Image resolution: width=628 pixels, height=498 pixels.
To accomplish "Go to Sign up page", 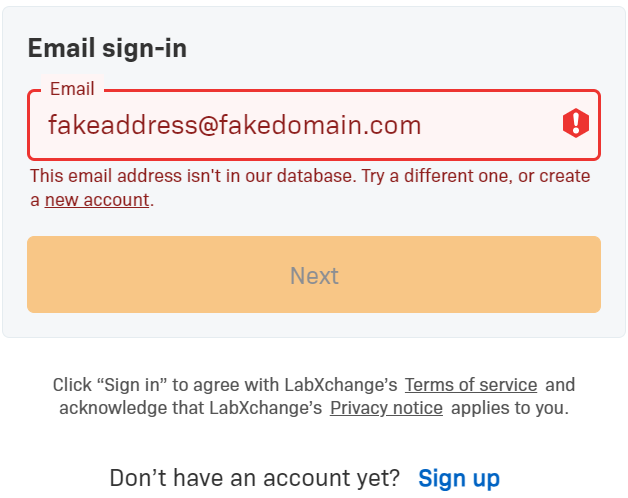I will (459, 478).
